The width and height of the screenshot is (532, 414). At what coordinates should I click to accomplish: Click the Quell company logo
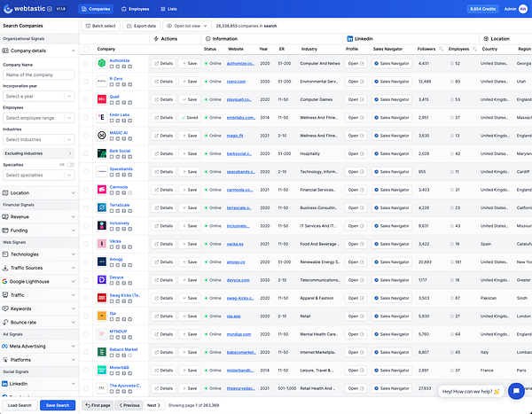tap(103, 99)
